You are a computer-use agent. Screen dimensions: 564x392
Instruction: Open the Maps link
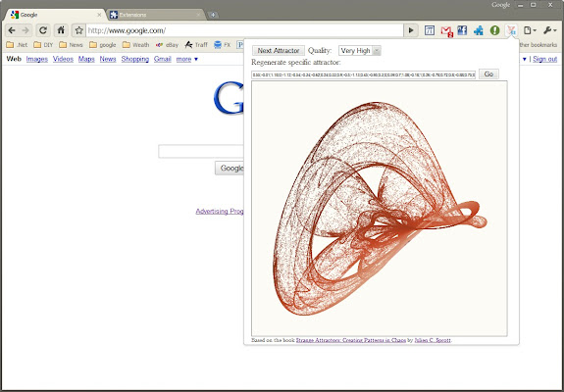pyautogui.click(x=86, y=59)
